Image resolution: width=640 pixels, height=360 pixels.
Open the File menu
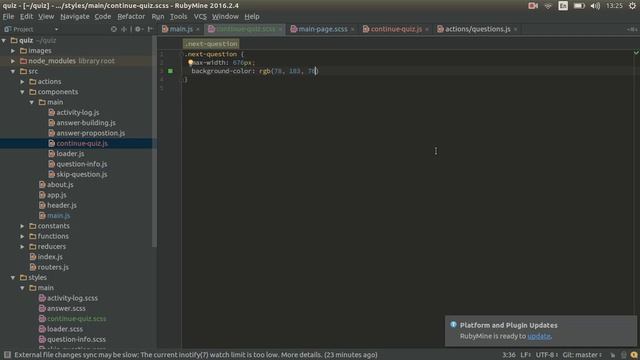pos(8,17)
